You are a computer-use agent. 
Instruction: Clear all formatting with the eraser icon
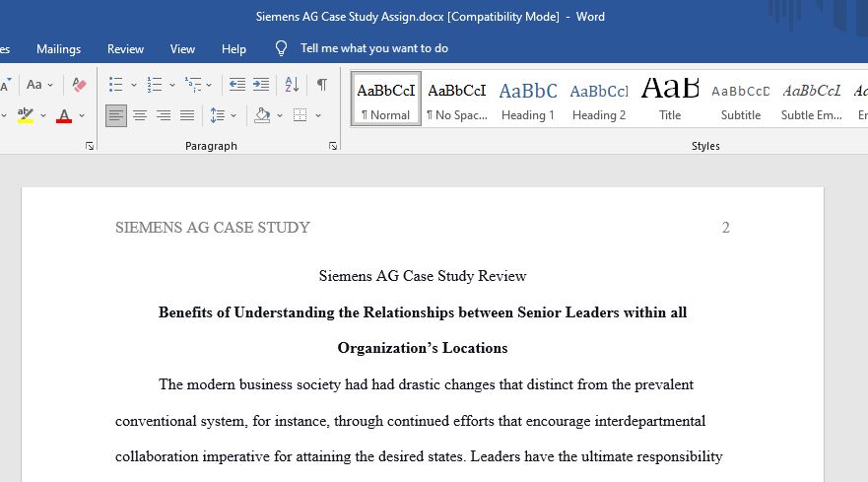click(79, 85)
